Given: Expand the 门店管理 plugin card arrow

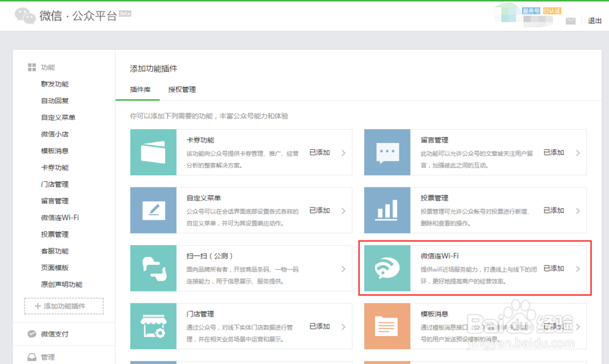Looking at the screenshot, I should [x=343, y=327].
